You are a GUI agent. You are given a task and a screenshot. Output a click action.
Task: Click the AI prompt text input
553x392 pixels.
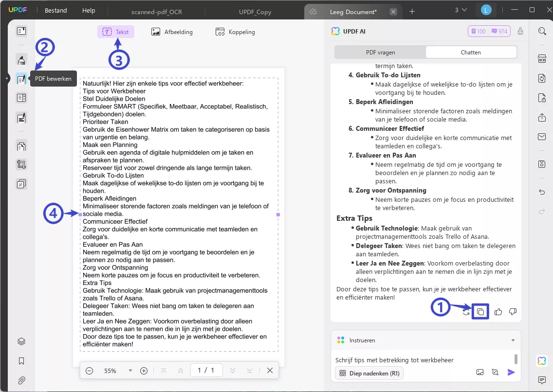[423, 360]
